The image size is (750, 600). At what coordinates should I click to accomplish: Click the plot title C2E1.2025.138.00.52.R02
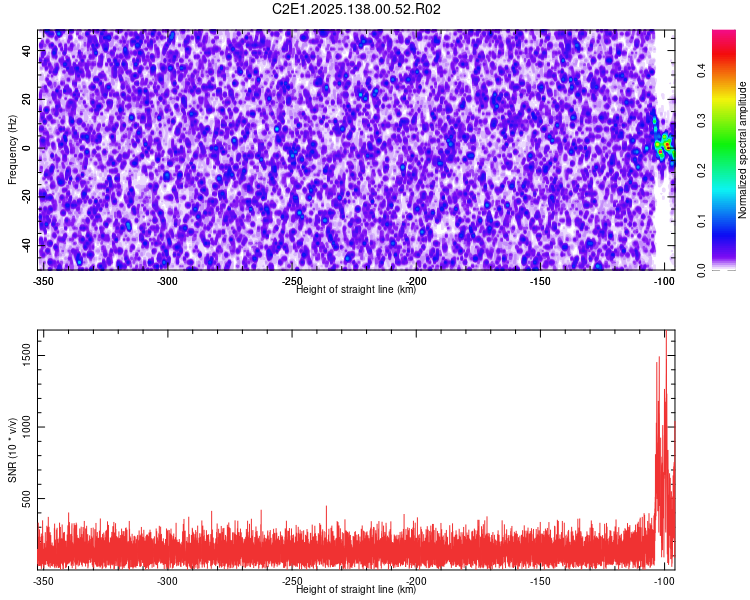click(x=356, y=9)
